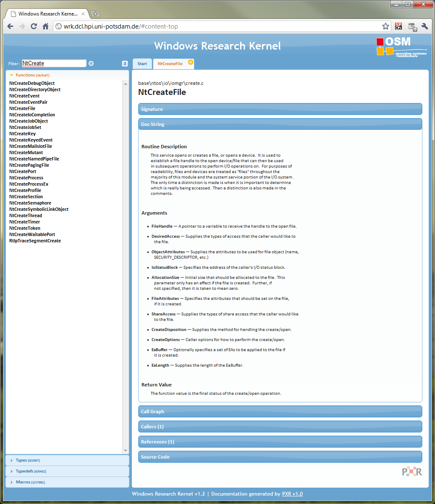Open NtCreateDirectoryObject from the list
This screenshot has height=504, width=435.
tap(35, 89)
